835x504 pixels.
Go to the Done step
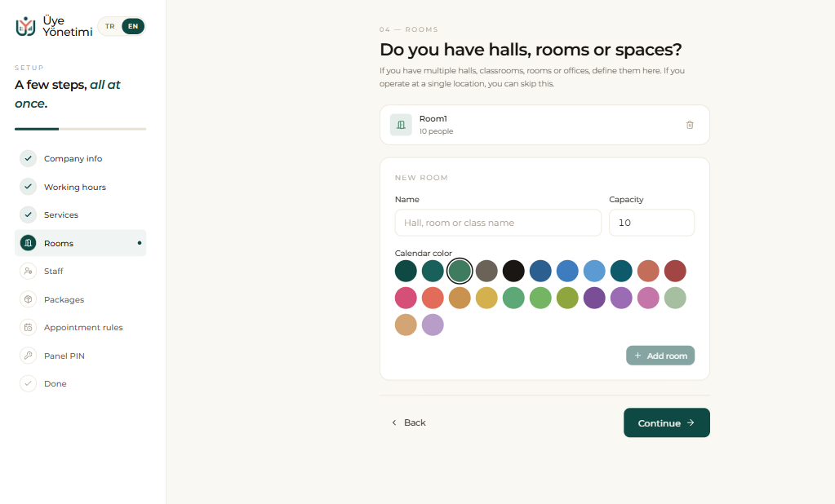[x=81, y=384]
